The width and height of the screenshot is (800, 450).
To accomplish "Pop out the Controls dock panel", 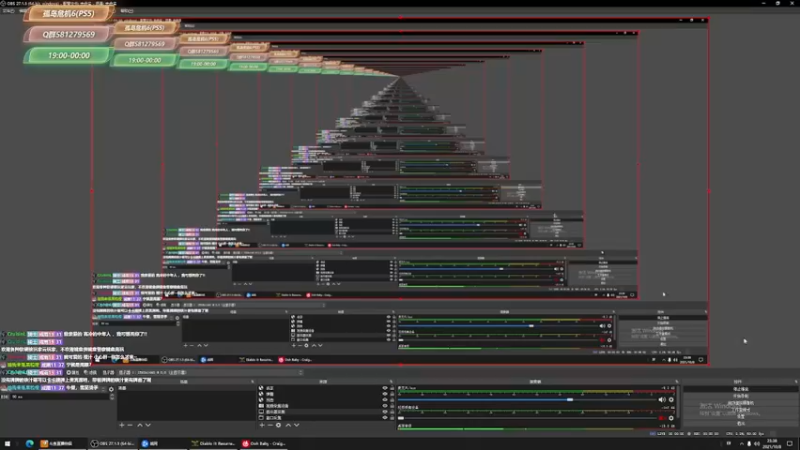I will (795, 382).
